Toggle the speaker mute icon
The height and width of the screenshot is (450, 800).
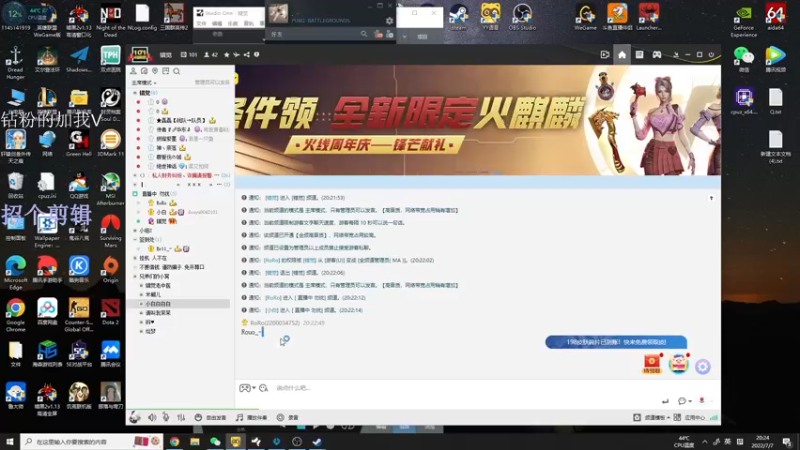tap(152, 417)
